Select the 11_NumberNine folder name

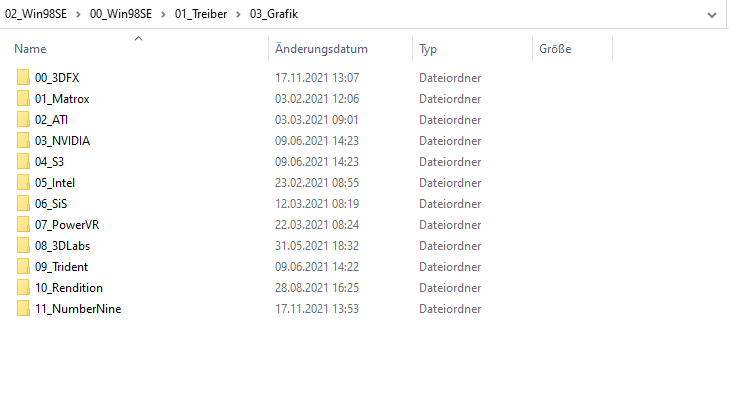tap(78, 309)
